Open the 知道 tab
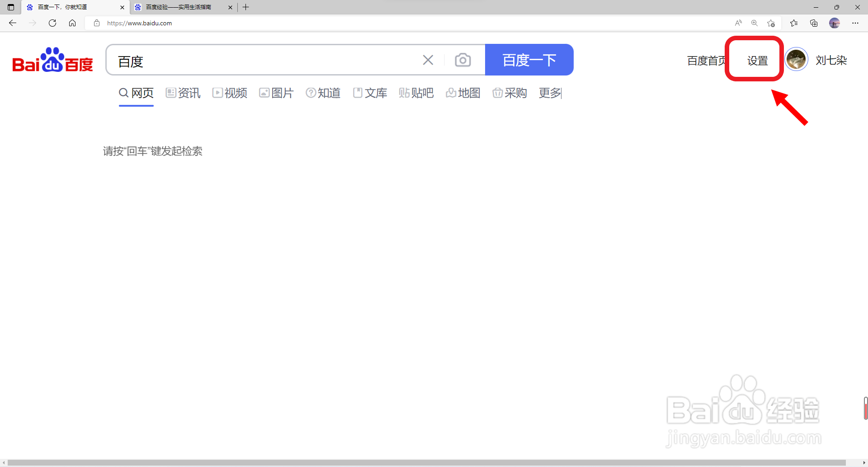This screenshot has width=868, height=467. pyautogui.click(x=323, y=93)
